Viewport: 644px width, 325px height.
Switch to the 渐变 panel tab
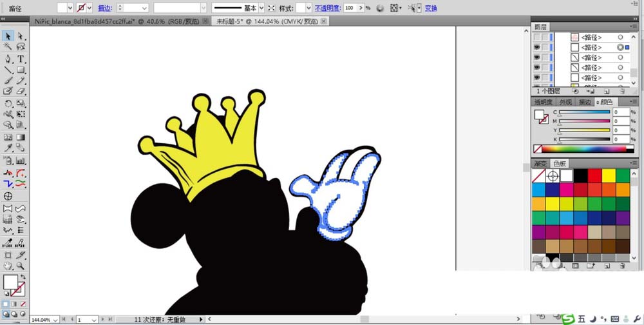point(540,163)
